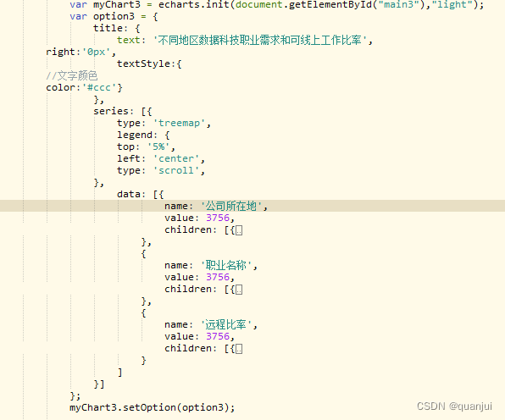Click the 'legend: {' line
The image size is (505, 420).
tap(143, 135)
